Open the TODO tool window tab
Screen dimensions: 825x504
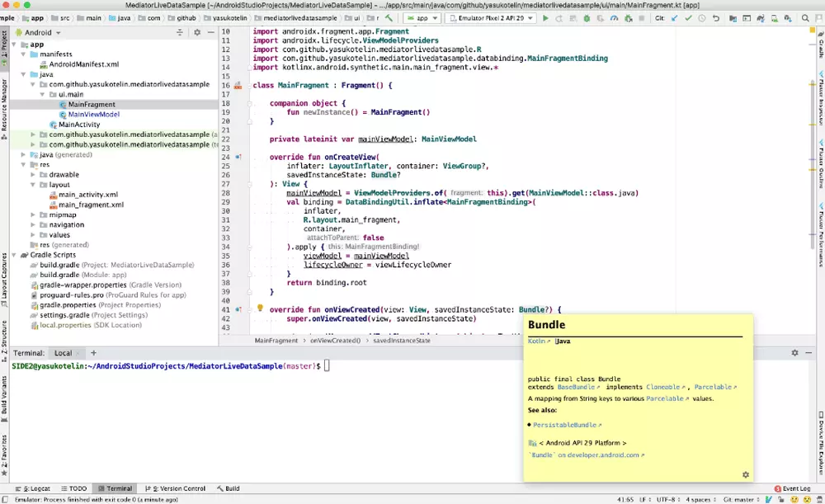point(73,488)
